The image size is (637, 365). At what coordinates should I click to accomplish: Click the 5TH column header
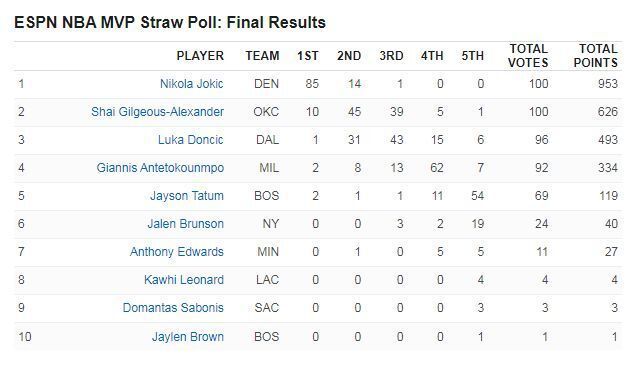pyautogui.click(x=472, y=56)
